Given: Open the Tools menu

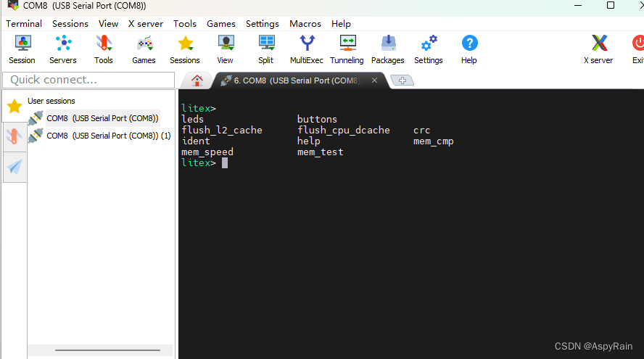Looking at the screenshot, I should (x=185, y=24).
